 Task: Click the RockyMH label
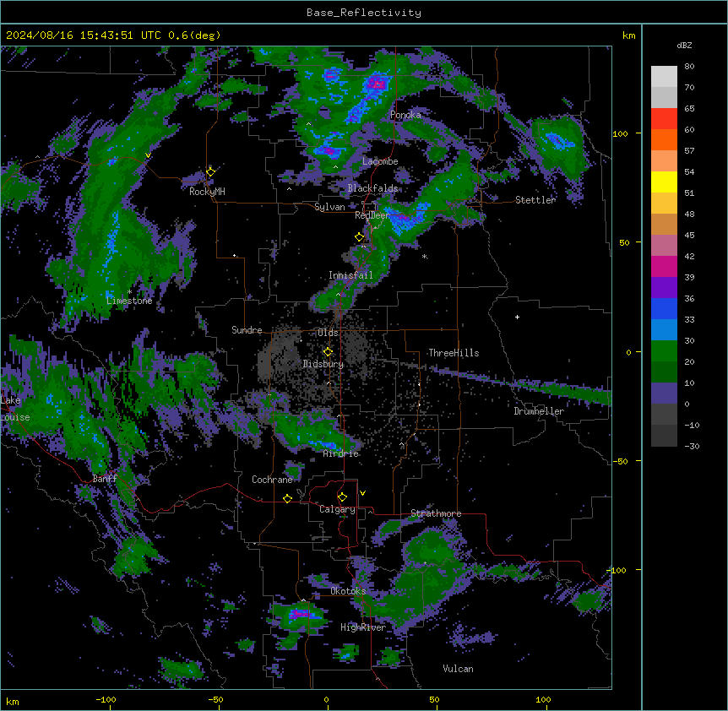[207, 192]
